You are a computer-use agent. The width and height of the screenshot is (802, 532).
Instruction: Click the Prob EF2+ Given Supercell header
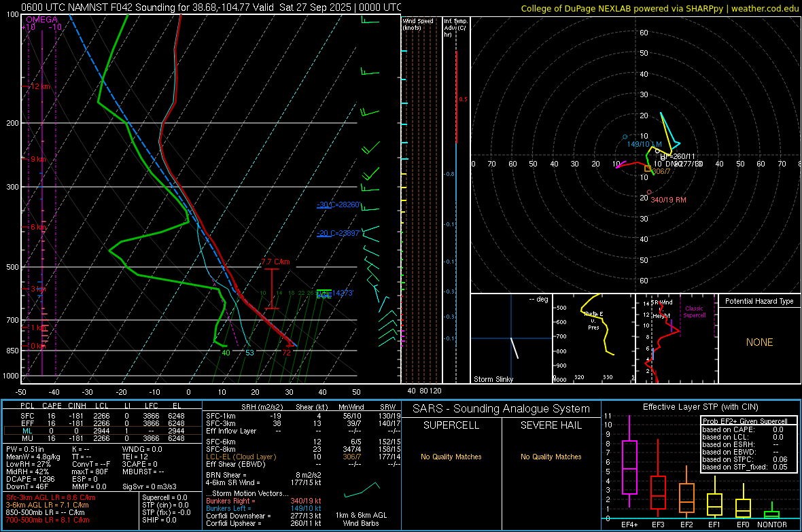click(745, 421)
